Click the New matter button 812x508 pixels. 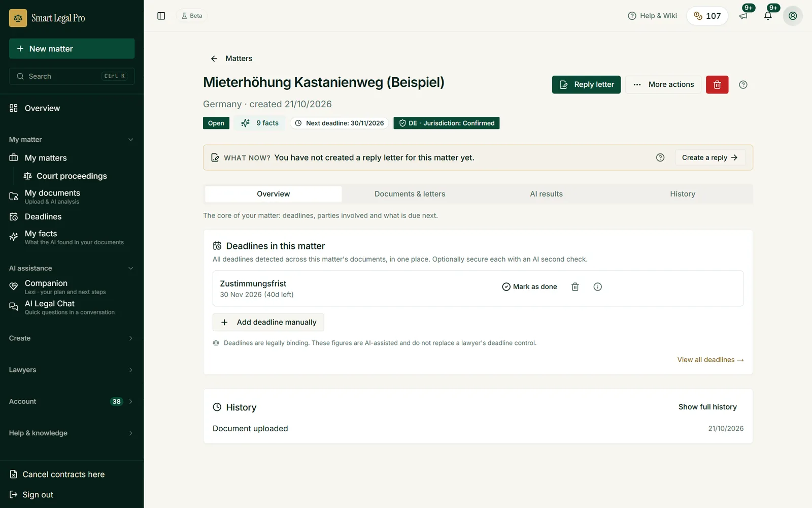pyautogui.click(x=72, y=49)
